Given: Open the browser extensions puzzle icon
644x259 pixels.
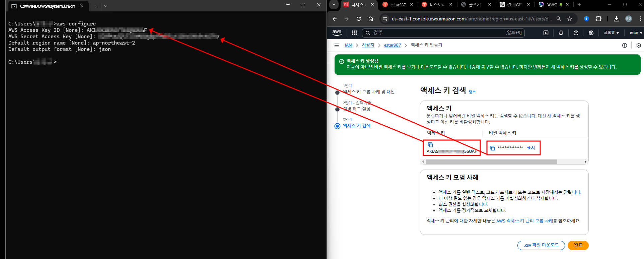Looking at the screenshot, I should click(x=598, y=19).
